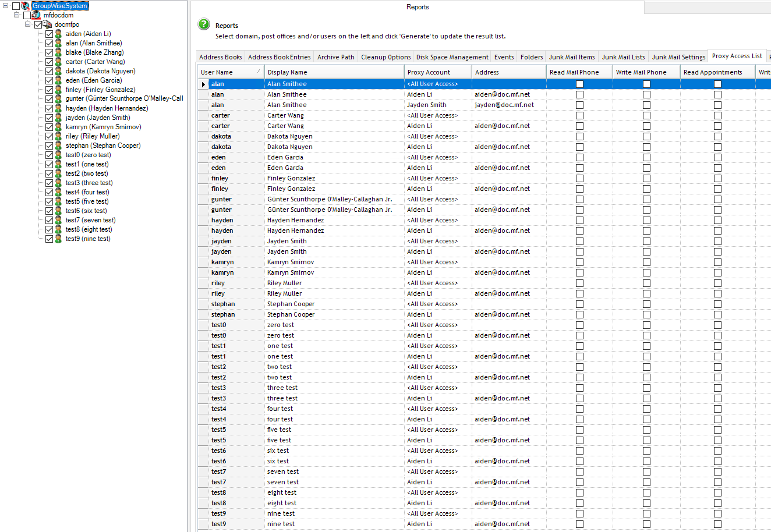Image resolution: width=771 pixels, height=532 pixels.
Task: Collapse the docmfpo post office node
Action: coord(27,24)
